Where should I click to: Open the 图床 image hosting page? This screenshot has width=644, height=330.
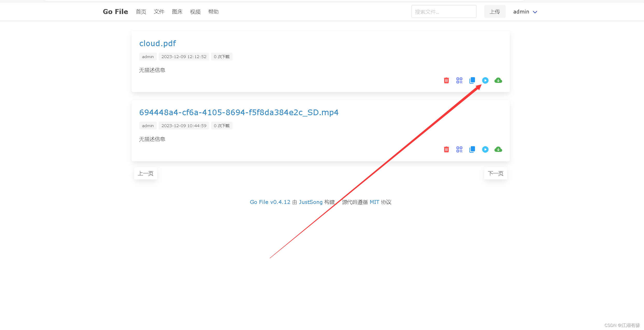(177, 12)
